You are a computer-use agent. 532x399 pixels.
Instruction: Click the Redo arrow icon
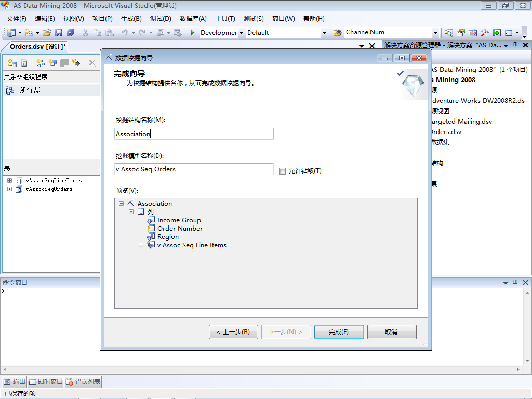(x=142, y=33)
